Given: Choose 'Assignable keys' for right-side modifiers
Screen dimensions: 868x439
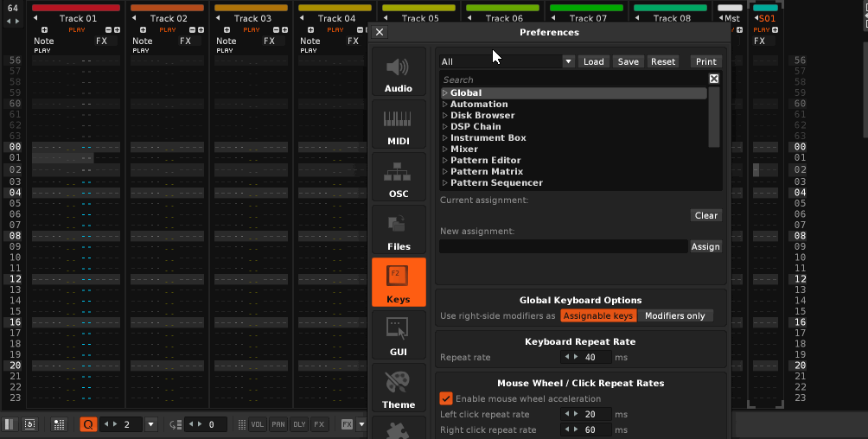Looking at the screenshot, I should (x=599, y=316).
